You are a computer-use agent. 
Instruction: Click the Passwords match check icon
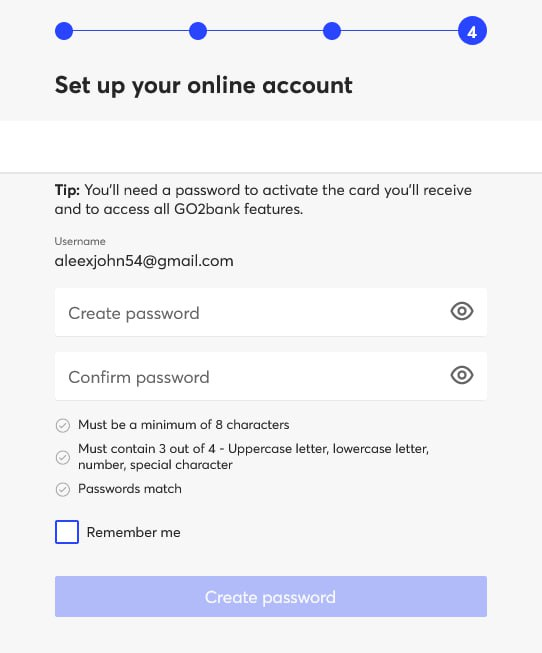click(63, 489)
